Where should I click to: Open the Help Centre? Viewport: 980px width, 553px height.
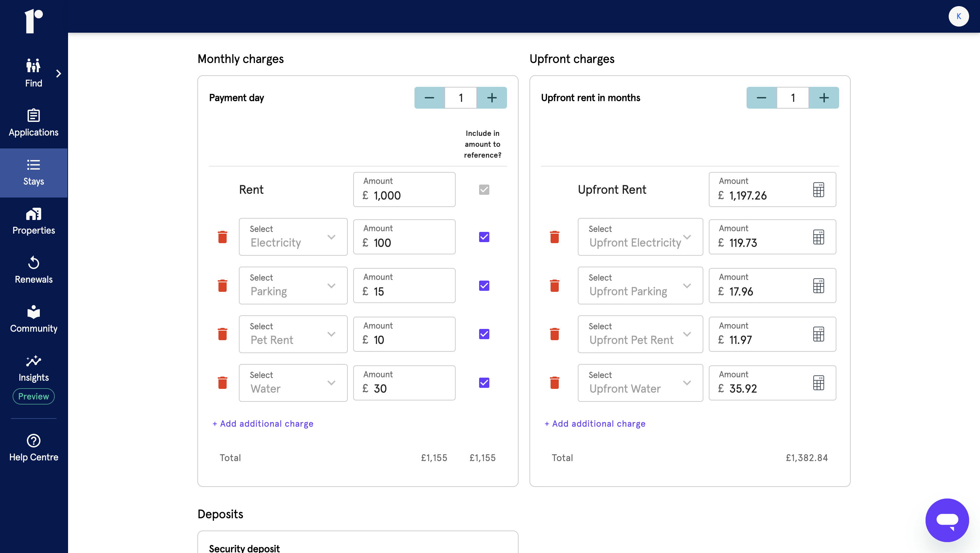[33, 447]
